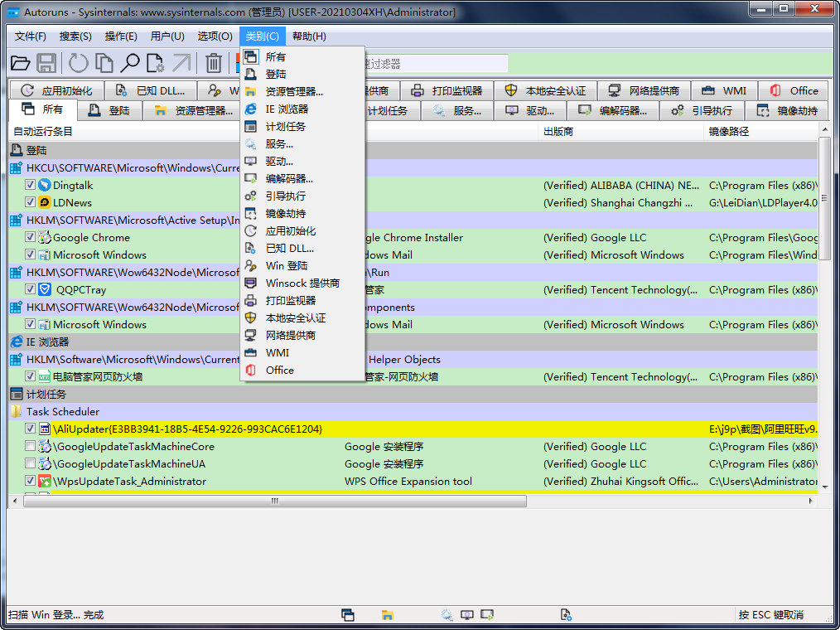Open the 选项(O) menu
Viewport: 840px width, 630px height.
(215, 36)
